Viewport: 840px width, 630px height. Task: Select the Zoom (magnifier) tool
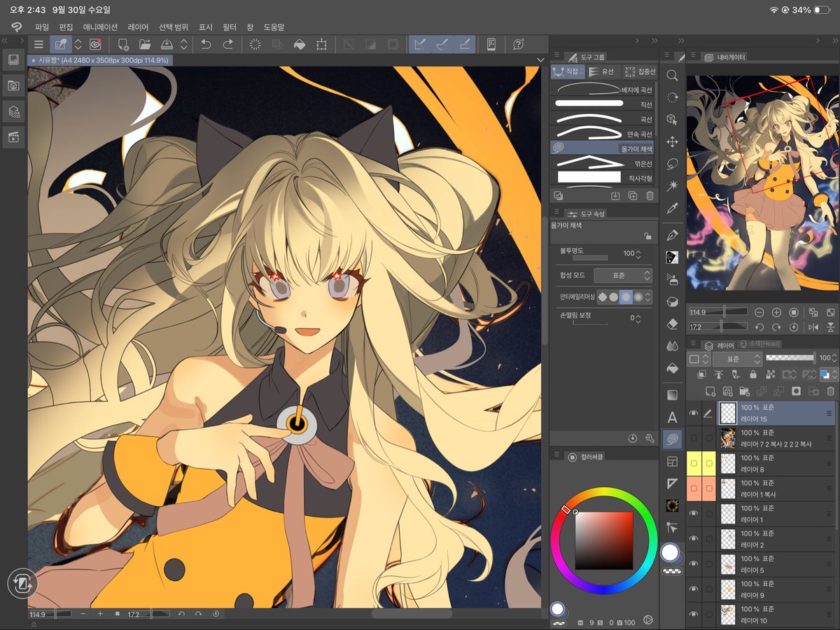(672, 75)
